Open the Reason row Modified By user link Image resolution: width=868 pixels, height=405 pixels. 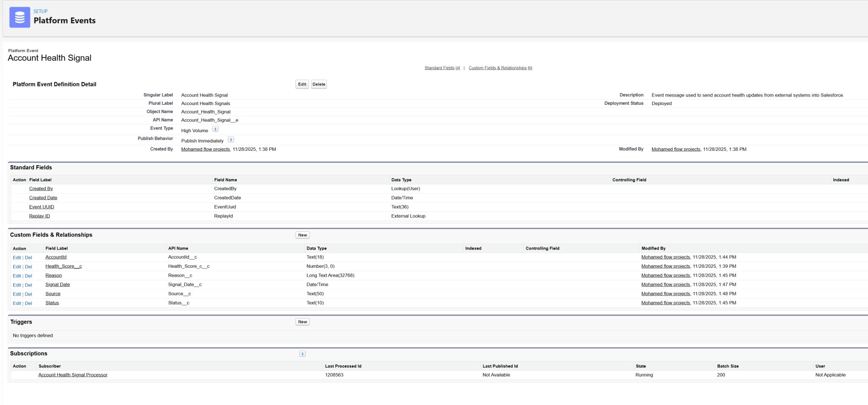[666, 275]
